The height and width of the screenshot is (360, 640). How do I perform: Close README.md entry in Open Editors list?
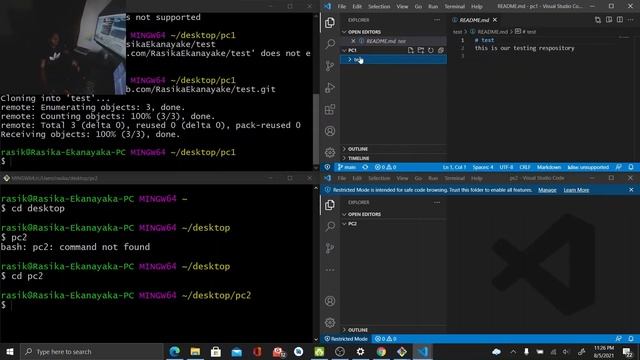tap(353, 41)
